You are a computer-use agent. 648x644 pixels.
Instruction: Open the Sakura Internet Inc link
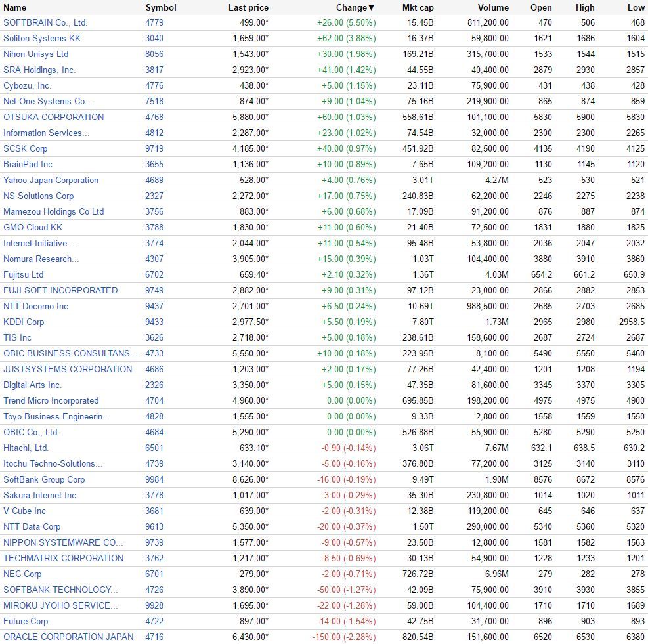pyautogui.click(x=39, y=495)
